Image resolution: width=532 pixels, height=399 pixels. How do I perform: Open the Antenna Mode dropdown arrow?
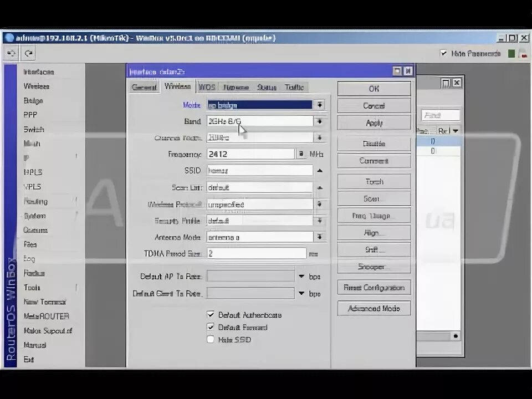[320, 237]
